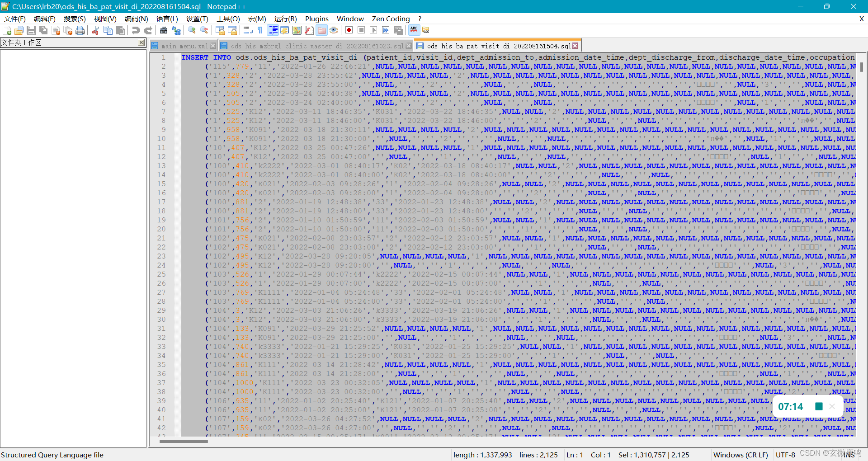Toggle show all characters pilcrow
Viewport: 868px width, 461px height.
tap(260, 30)
